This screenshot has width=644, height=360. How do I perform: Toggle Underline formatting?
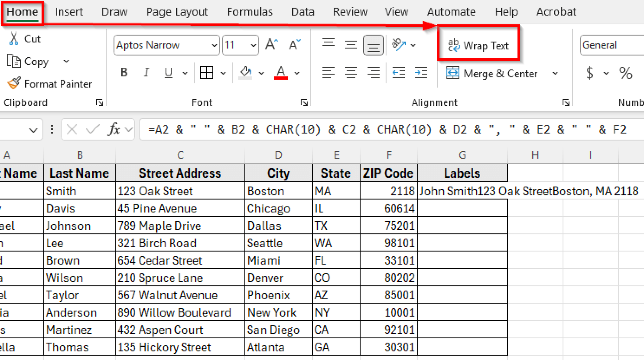[168, 72]
